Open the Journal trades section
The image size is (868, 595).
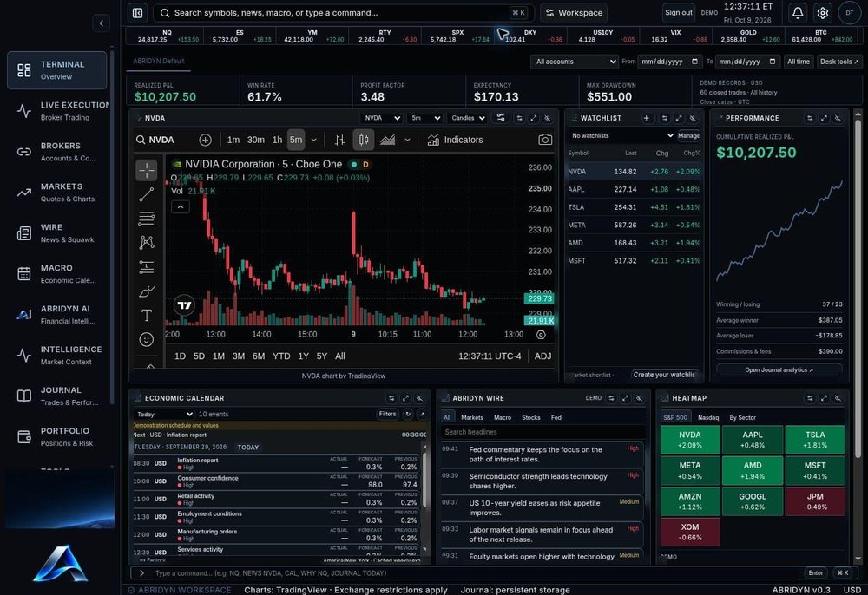tap(57, 396)
